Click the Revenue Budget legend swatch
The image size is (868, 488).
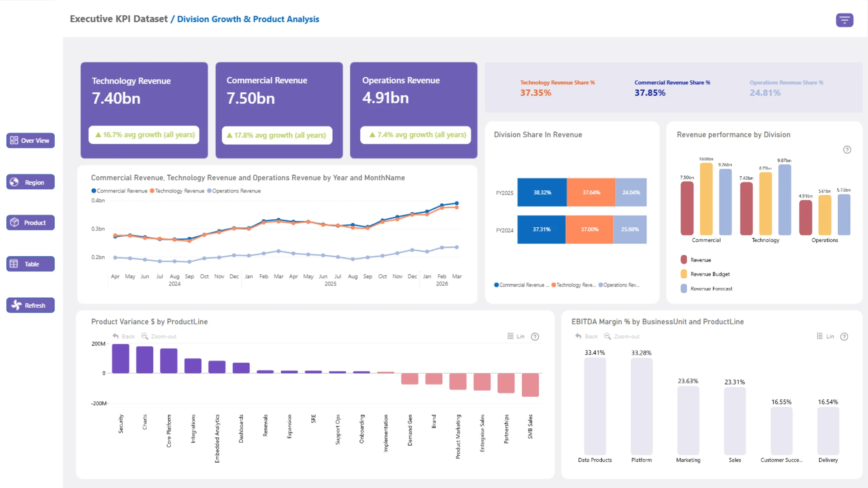(x=684, y=274)
